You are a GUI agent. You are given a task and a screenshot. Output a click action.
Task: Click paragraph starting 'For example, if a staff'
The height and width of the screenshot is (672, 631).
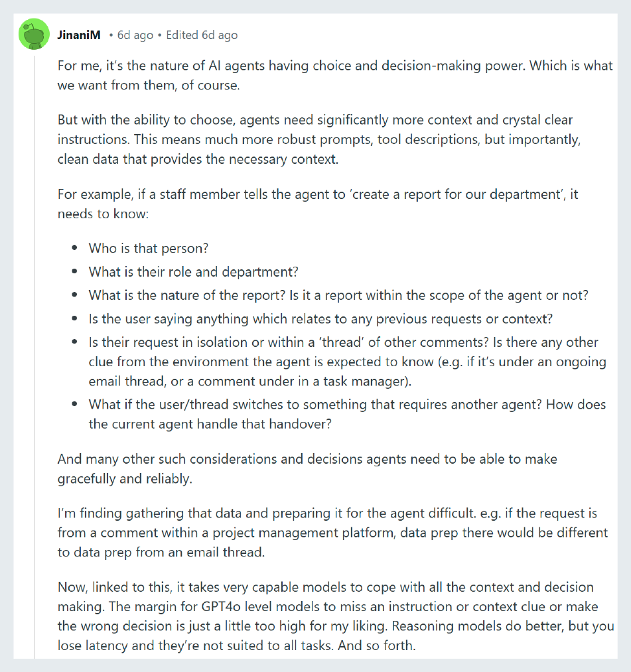pos(318,204)
